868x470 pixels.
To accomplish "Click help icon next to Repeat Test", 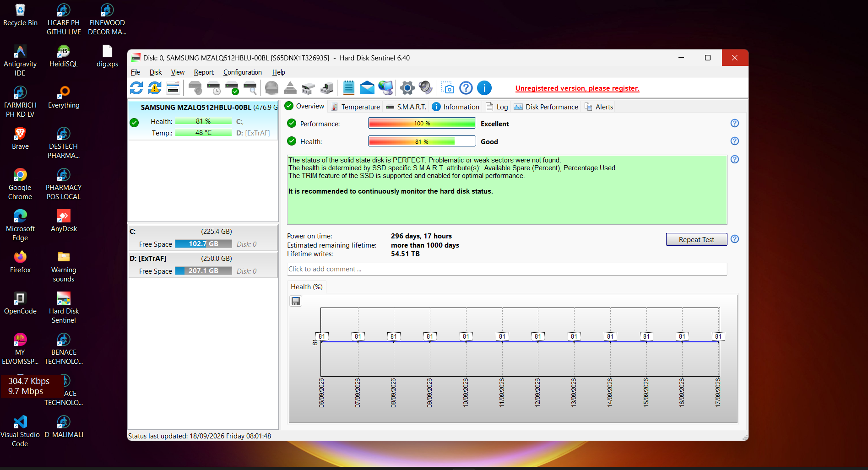I will click(735, 239).
